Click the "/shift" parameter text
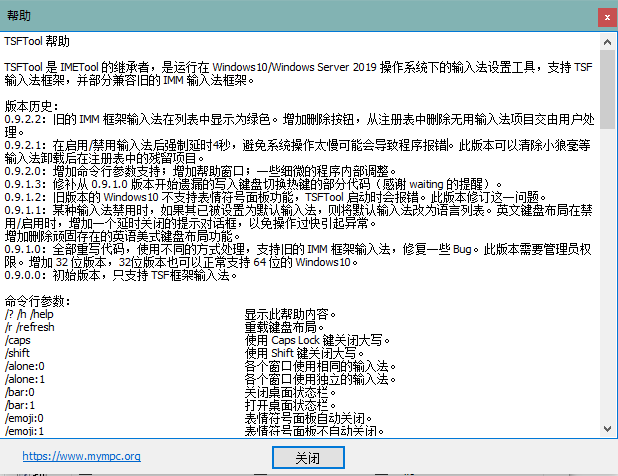The image size is (618, 476). pos(19,353)
